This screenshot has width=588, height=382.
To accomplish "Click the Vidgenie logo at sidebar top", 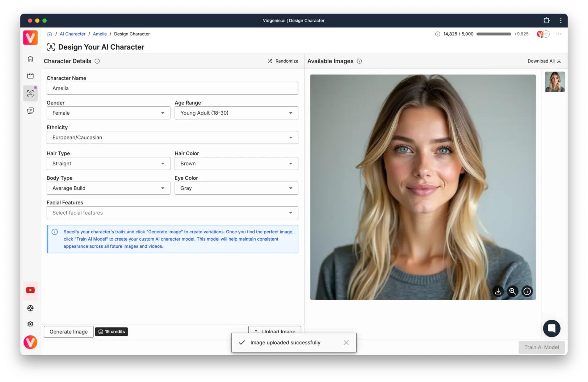I will pyautogui.click(x=30, y=38).
